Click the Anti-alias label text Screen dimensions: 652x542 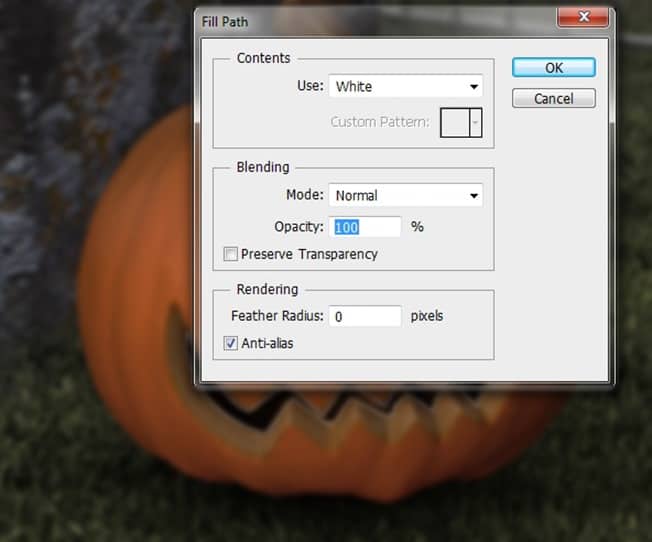coord(267,344)
